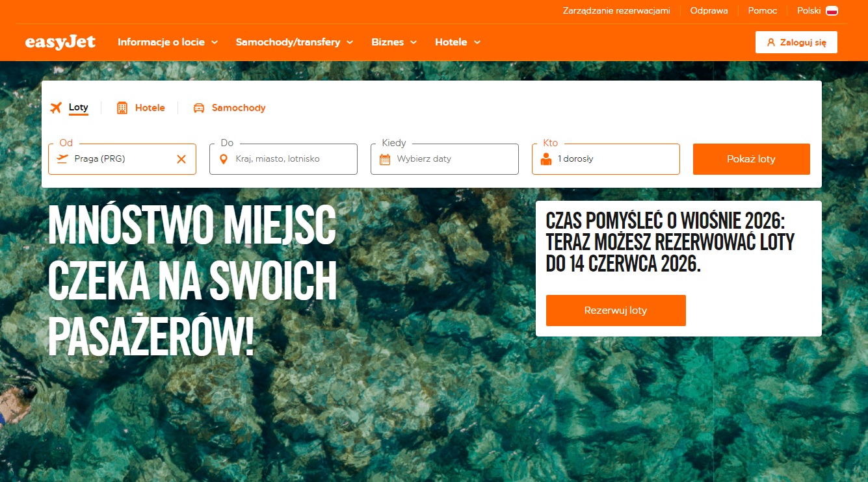868x482 pixels.
Task: Click the Do destination input field
Action: (x=283, y=159)
